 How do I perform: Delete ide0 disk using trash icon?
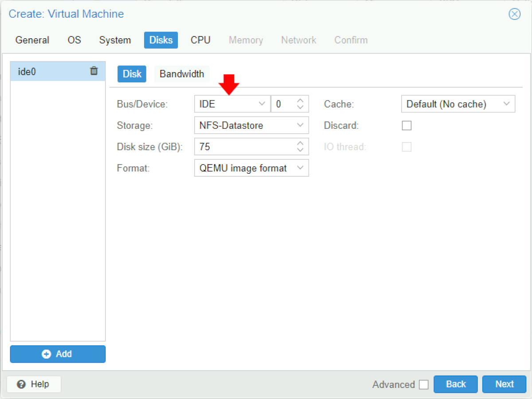[94, 71]
